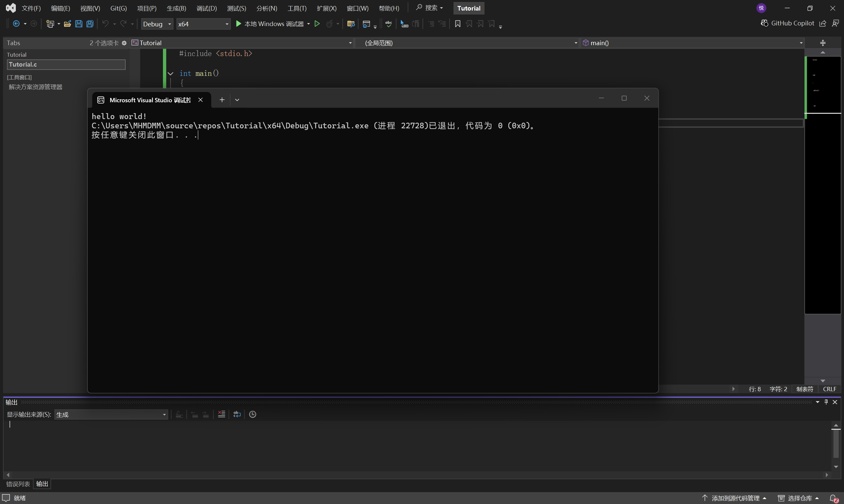Viewport: 844px width, 504px height.
Task: Open the Debug configuration dropdown
Action: [157, 24]
